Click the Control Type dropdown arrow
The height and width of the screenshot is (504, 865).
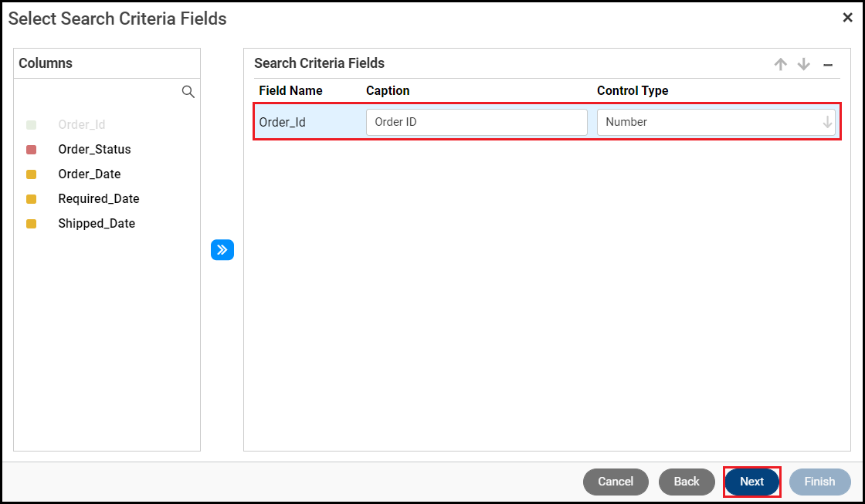tap(827, 122)
